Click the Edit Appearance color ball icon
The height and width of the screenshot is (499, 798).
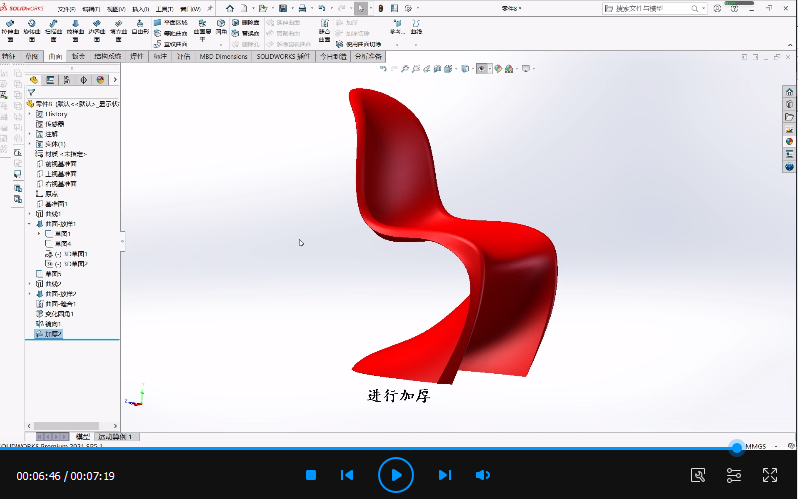(498, 69)
